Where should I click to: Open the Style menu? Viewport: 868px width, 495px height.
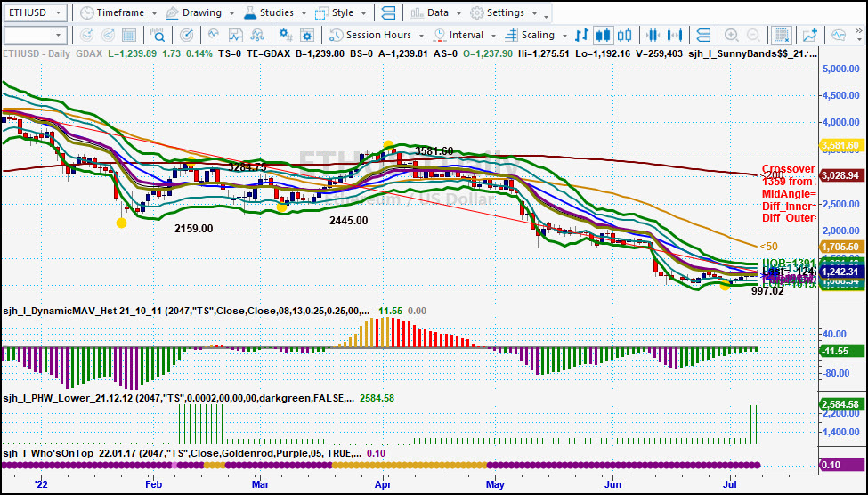[340, 12]
